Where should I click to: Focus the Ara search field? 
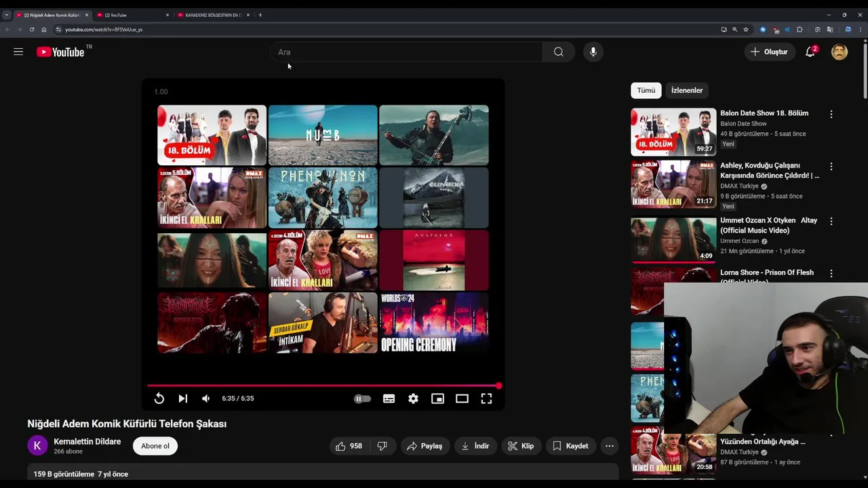[x=406, y=52]
